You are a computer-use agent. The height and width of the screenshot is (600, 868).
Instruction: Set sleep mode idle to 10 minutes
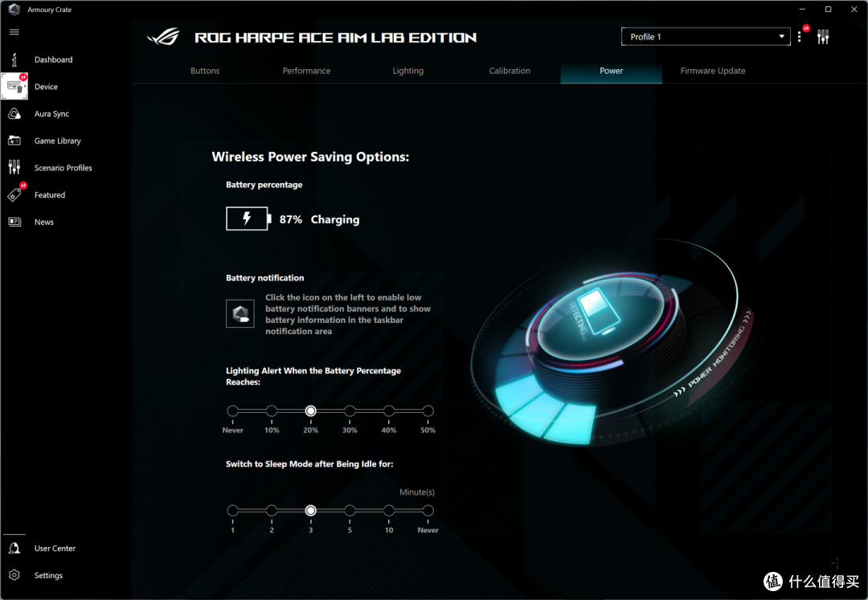click(x=389, y=510)
